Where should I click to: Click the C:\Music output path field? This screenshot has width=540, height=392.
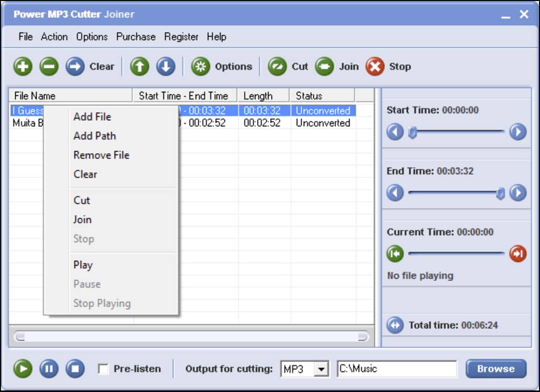[397, 369]
